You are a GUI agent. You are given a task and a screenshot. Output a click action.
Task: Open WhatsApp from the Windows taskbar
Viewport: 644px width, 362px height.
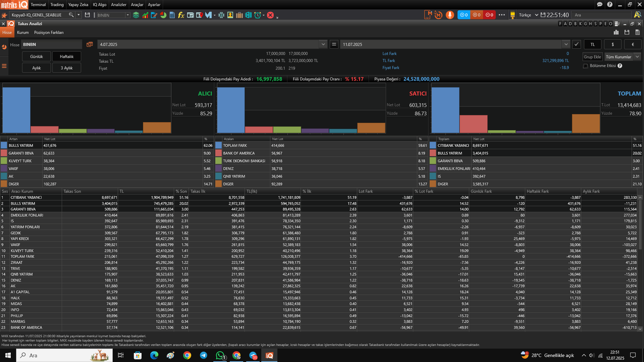pyautogui.click(x=220, y=355)
